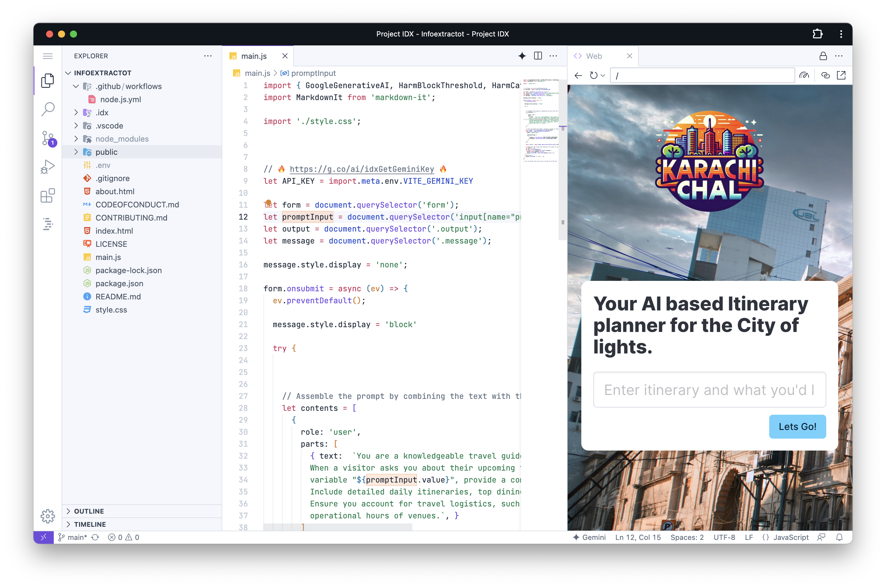Open package.json in the explorer
Viewport: 886px width, 588px height.
click(119, 284)
